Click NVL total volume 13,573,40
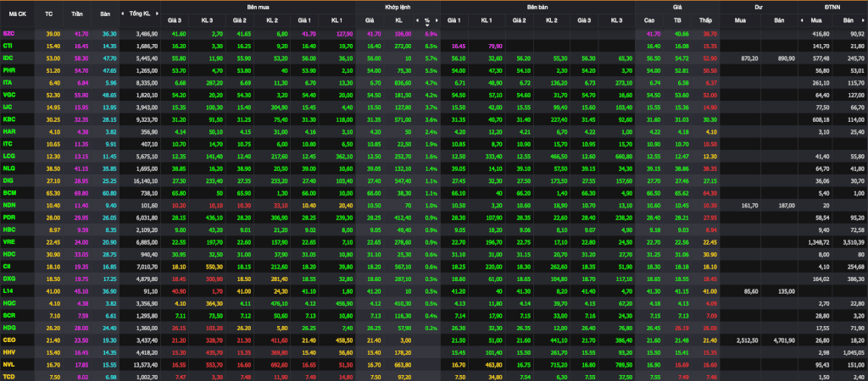Screen dimensions: 868x381 (147, 363)
